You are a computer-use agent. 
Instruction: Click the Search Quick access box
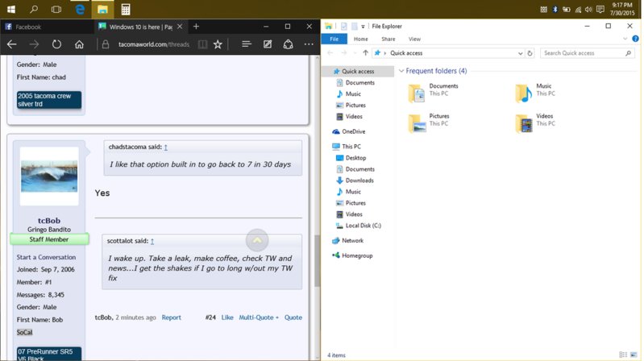588,53
